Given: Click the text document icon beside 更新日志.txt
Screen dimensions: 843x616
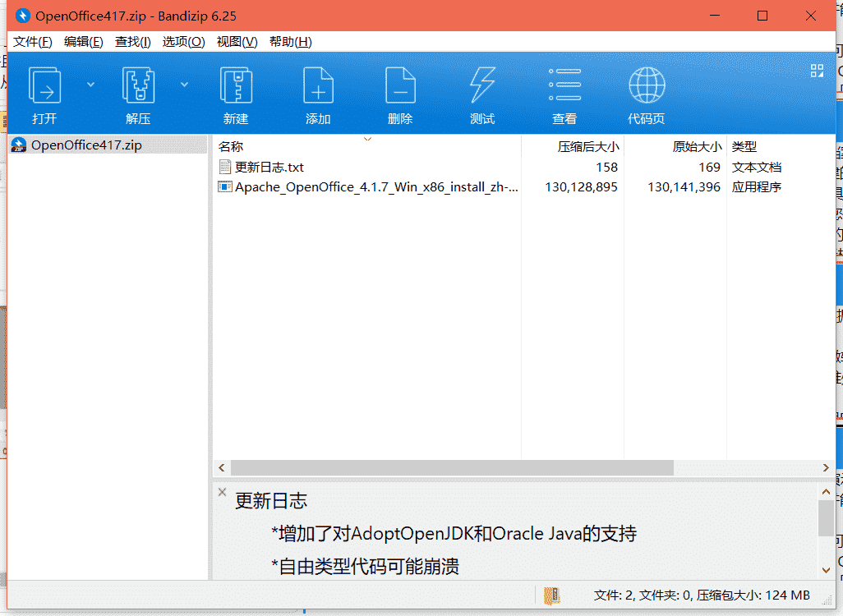Looking at the screenshot, I should 225,168.
